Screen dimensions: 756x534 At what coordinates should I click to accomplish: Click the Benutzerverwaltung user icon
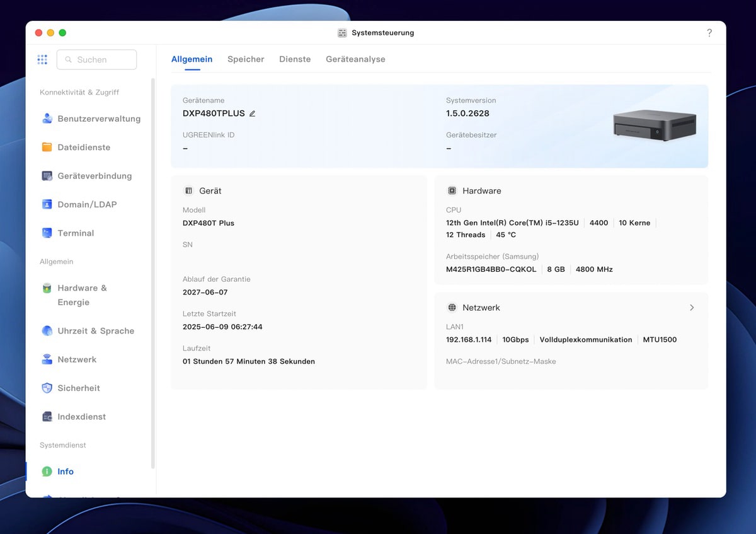47,119
